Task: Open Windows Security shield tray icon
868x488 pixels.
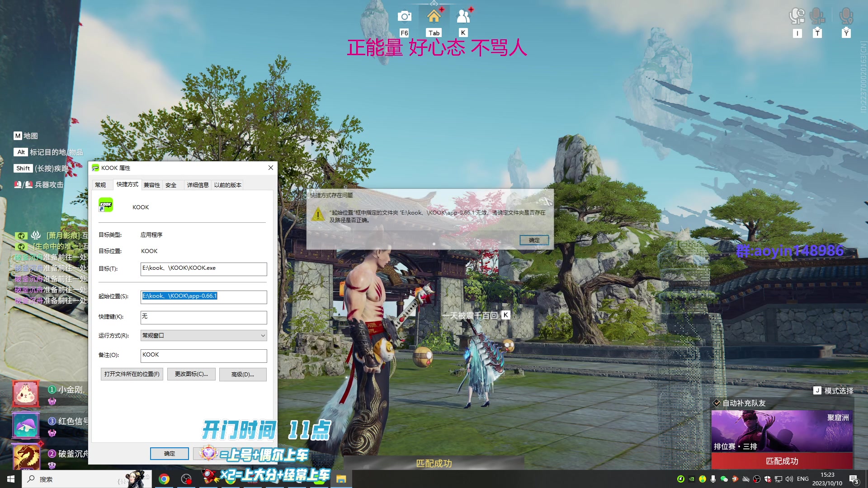Action: pyautogui.click(x=768, y=479)
